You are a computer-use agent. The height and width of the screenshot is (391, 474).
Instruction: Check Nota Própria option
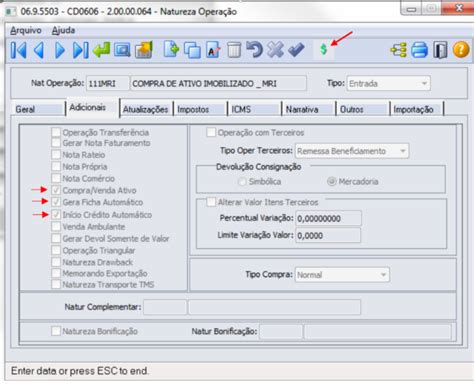[56, 166]
